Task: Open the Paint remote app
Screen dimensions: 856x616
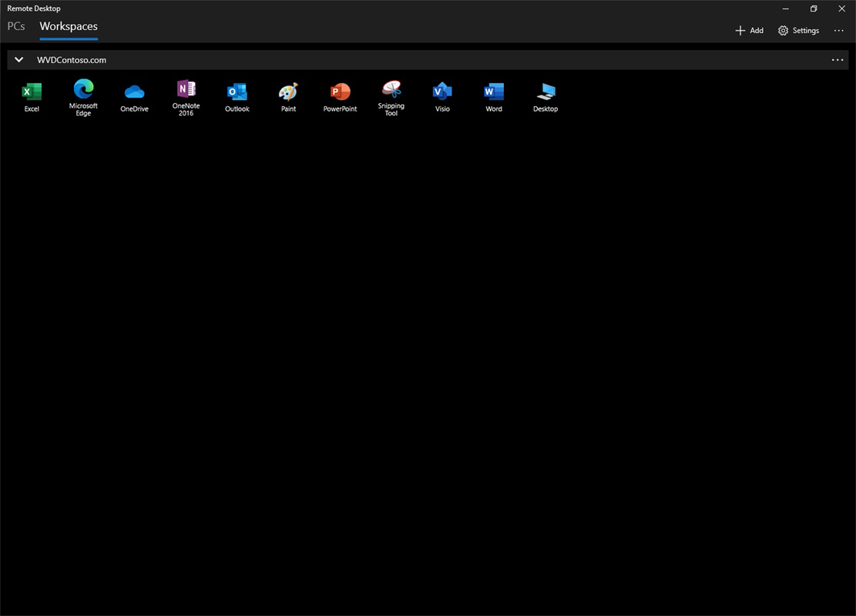Action: pos(288,94)
